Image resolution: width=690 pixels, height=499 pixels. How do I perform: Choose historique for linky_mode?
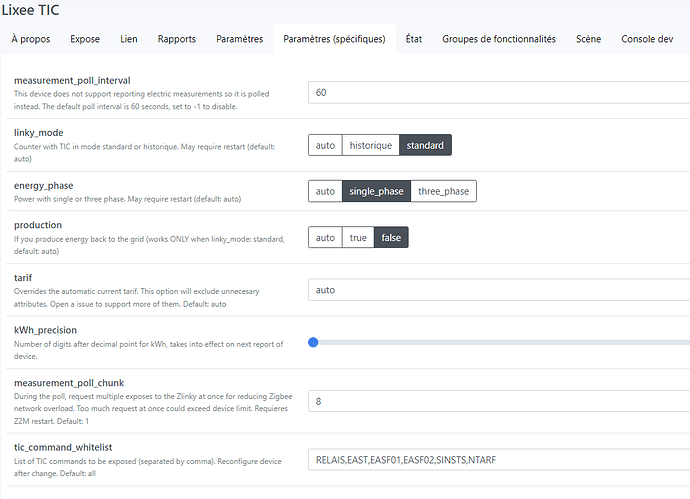pos(370,145)
